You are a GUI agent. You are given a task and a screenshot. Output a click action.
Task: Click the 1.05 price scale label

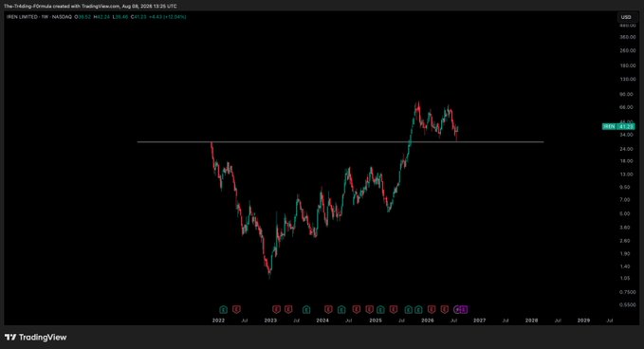(x=625, y=279)
